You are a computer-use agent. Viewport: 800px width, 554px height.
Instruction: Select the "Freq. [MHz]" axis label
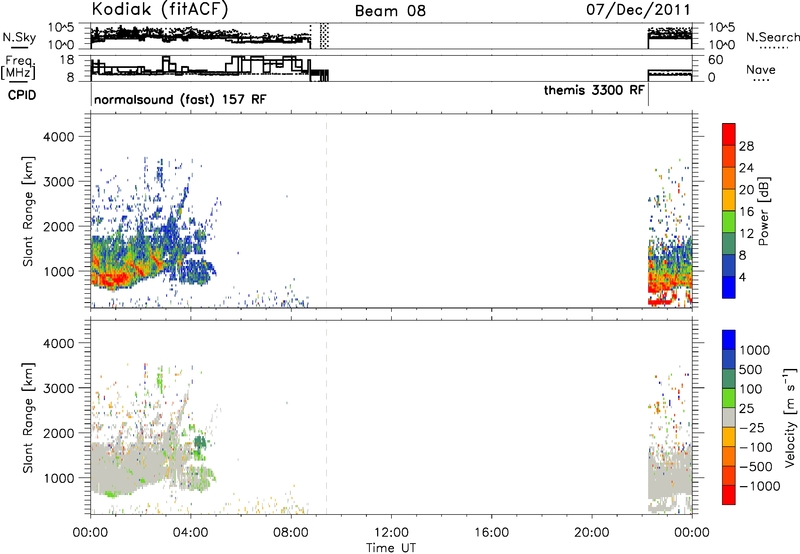click(x=20, y=67)
